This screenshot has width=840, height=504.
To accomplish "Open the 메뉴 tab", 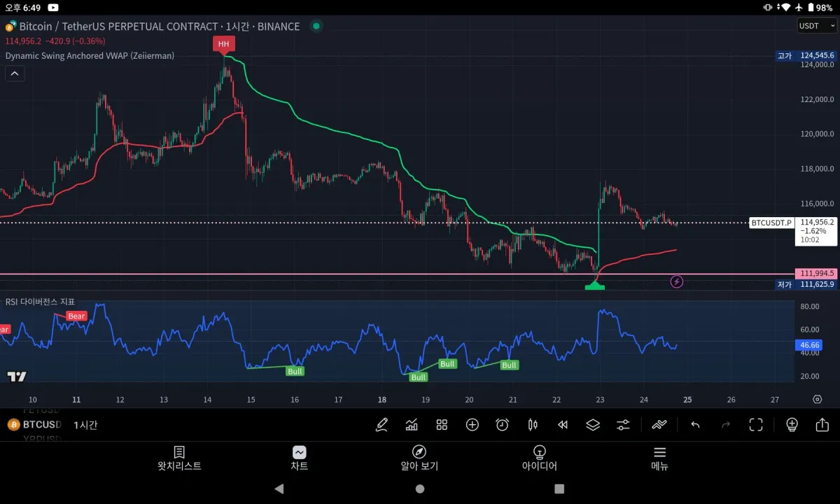I will pos(659,458).
